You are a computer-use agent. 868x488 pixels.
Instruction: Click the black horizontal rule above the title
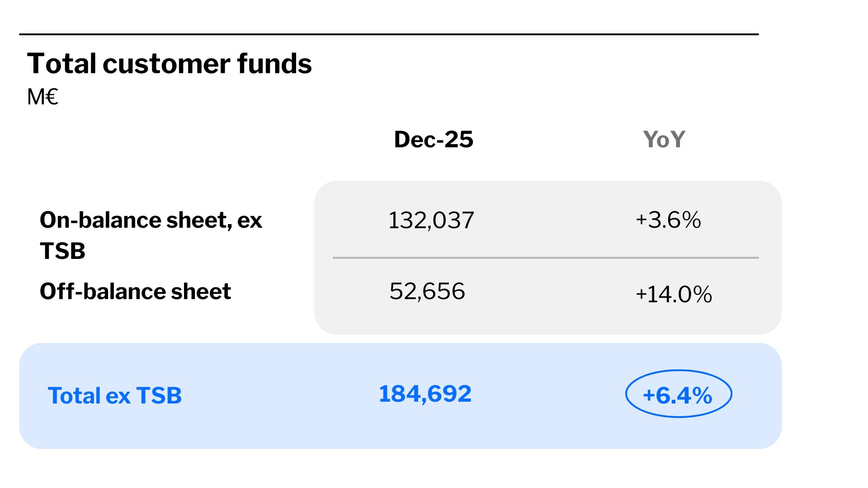[x=389, y=34]
